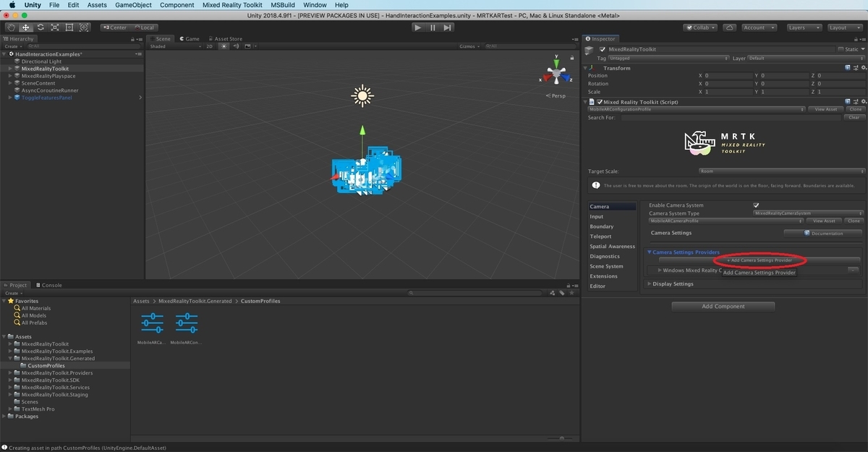Toggle MixedRealityToolkit object active checkbox
This screenshot has height=452, width=868.
point(602,49)
